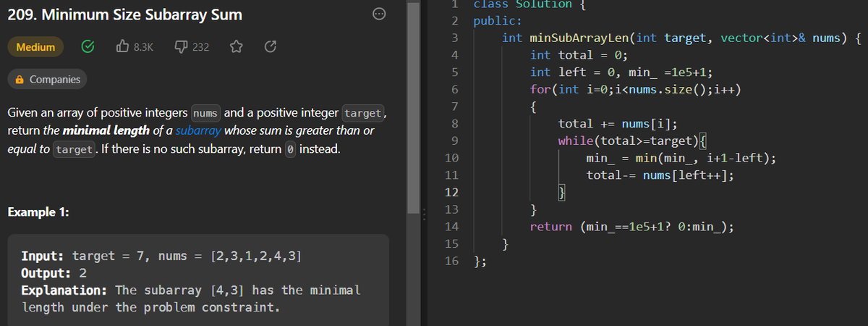Open the locked Companies tag
The height and width of the screenshot is (326, 868).
point(48,79)
